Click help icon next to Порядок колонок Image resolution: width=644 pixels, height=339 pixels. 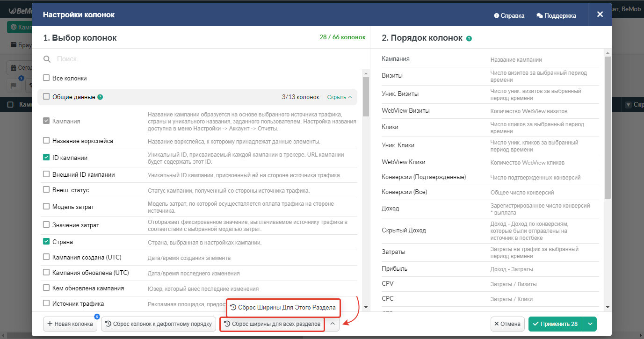(469, 38)
